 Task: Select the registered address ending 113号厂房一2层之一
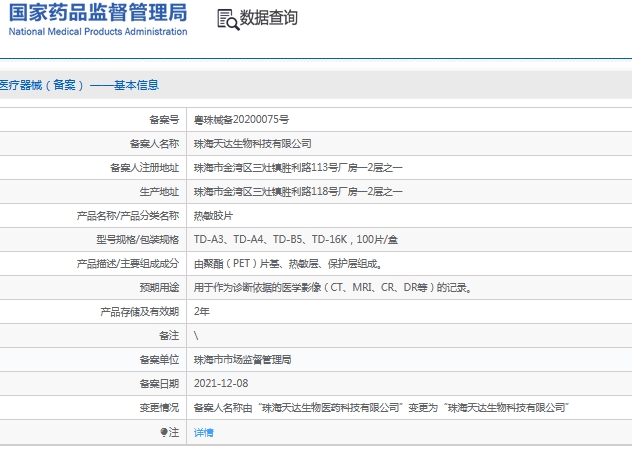click(298, 167)
